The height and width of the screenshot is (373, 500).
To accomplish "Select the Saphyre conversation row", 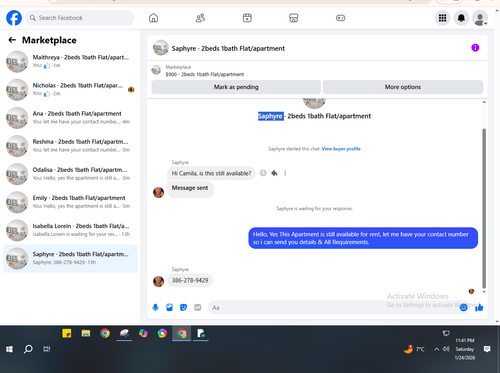I will click(x=70, y=258).
